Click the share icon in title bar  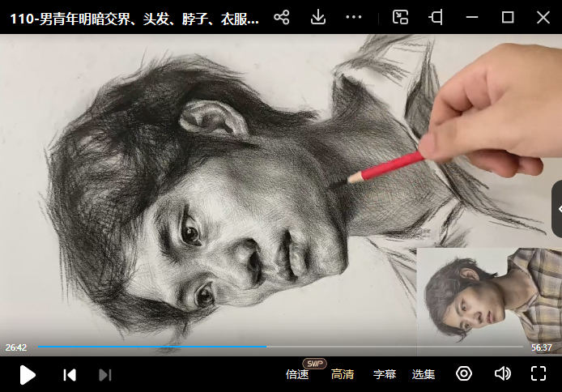coord(282,17)
